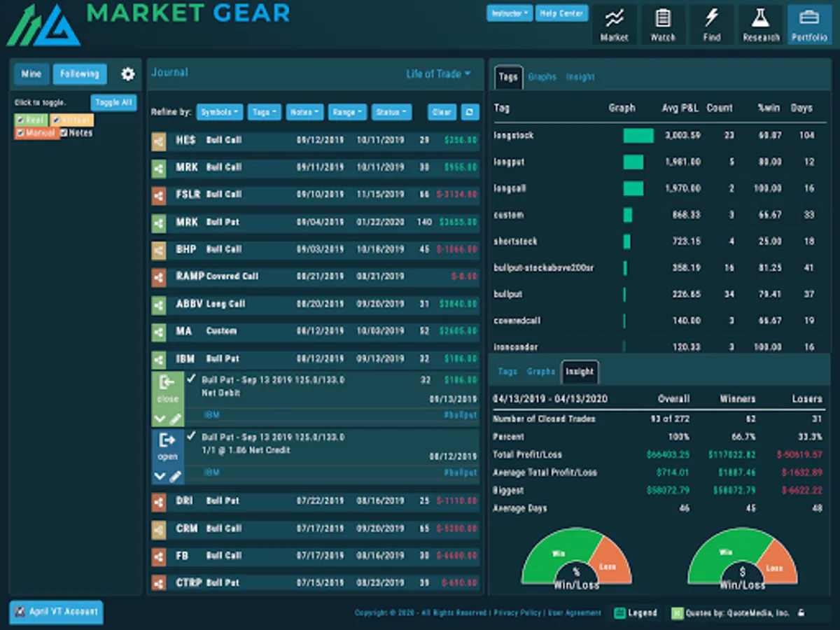Open April VT Account button

click(56, 612)
